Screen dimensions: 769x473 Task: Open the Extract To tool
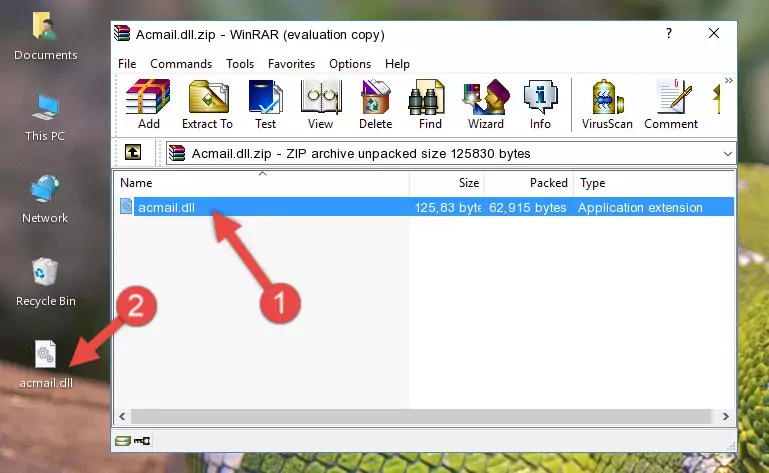[x=207, y=104]
